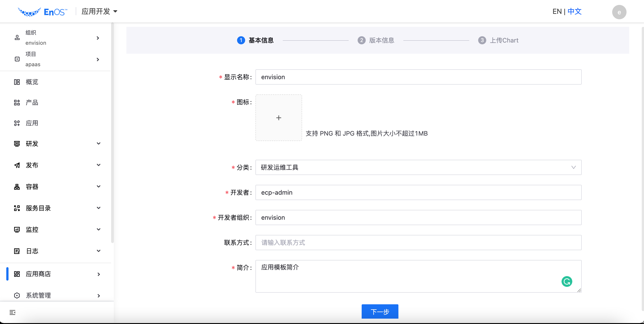Expand the 研发 sidebar menu
This screenshot has height=324, width=644.
[57, 144]
